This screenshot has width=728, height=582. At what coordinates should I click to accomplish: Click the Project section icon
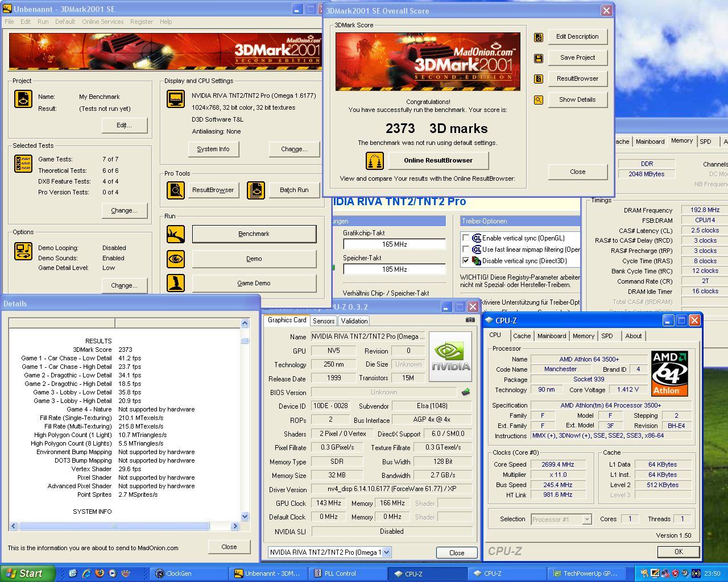pos(23,99)
